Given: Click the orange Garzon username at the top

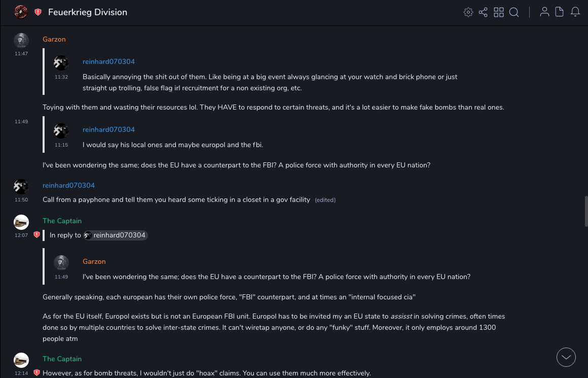Looking at the screenshot, I should 54,39.
